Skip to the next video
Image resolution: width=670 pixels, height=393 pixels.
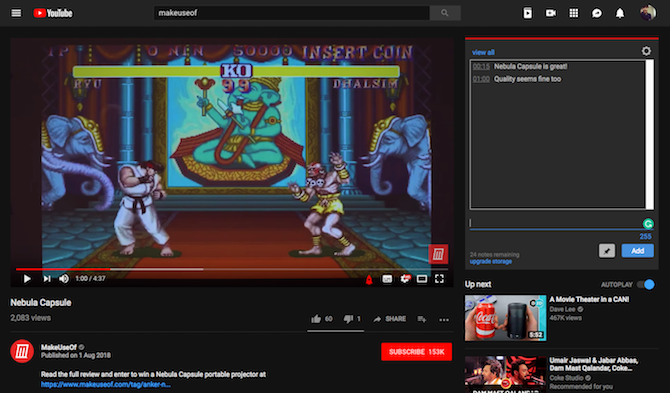click(47, 279)
